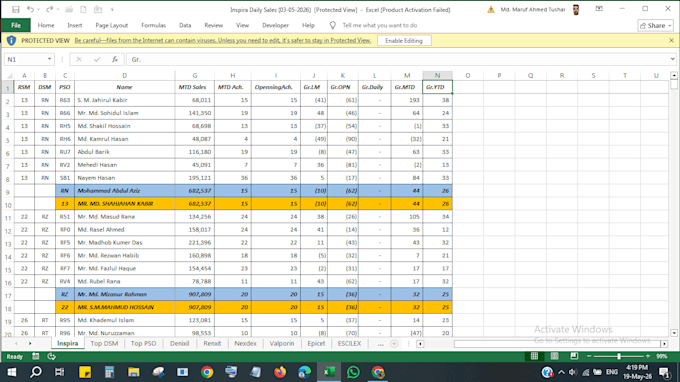The height and width of the screenshot is (382, 680).
Task: Click the zoom in plus button
Action: pos(648,356)
